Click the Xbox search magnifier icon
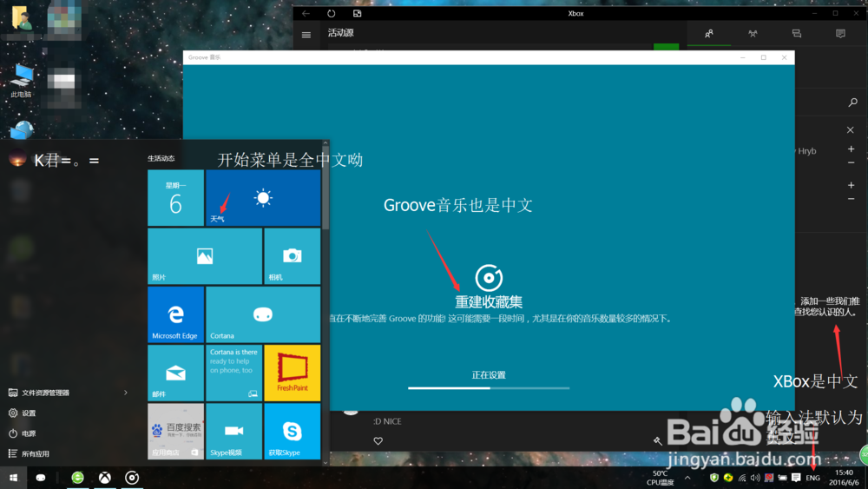 point(853,102)
